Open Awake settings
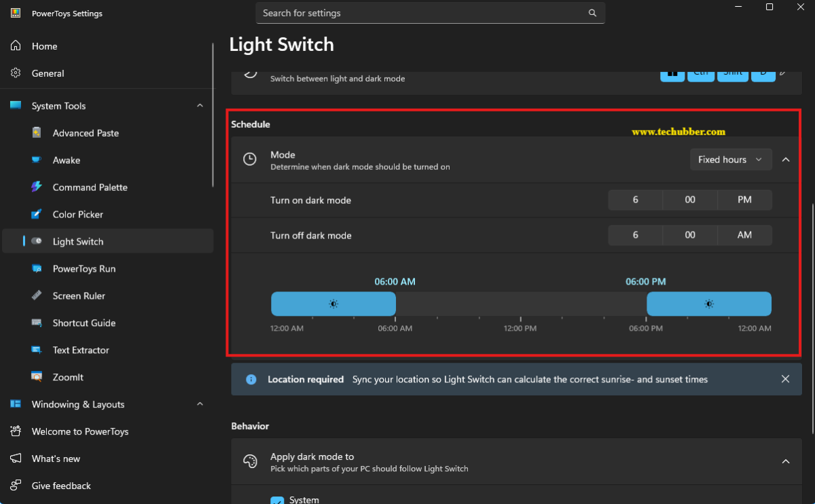 tap(108, 160)
